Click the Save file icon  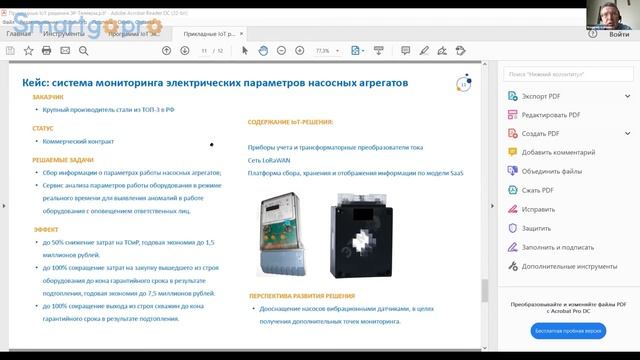point(10,51)
